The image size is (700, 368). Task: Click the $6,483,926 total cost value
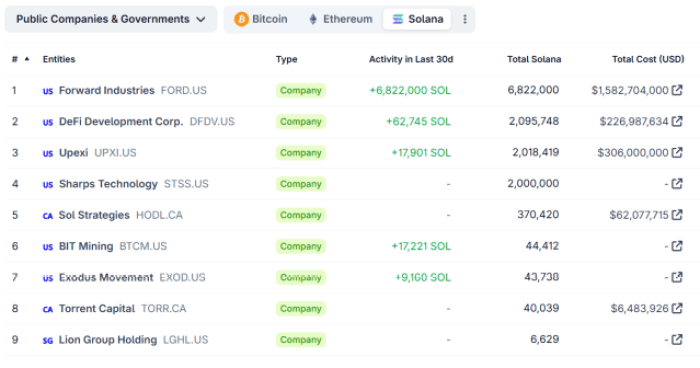(640, 308)
